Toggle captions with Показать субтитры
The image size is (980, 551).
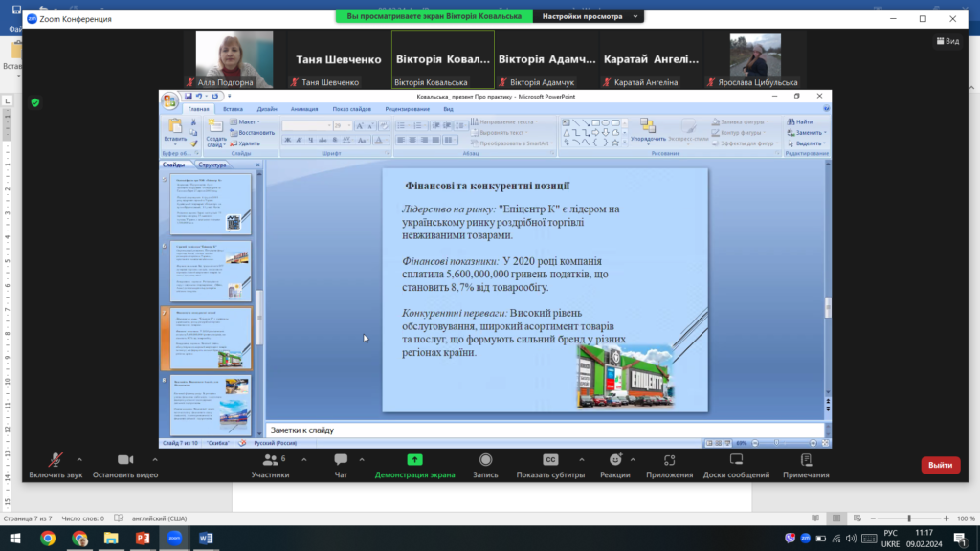(x=550, y=466)
